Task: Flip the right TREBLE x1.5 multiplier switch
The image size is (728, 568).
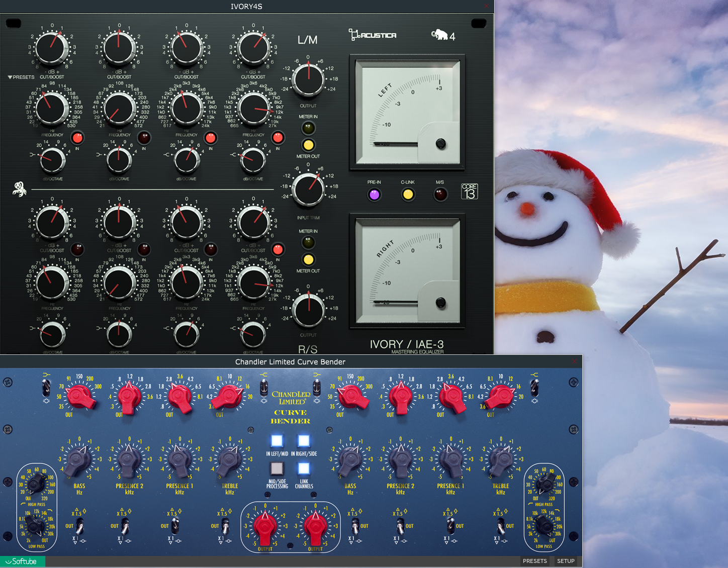Action: click(501, 526)
